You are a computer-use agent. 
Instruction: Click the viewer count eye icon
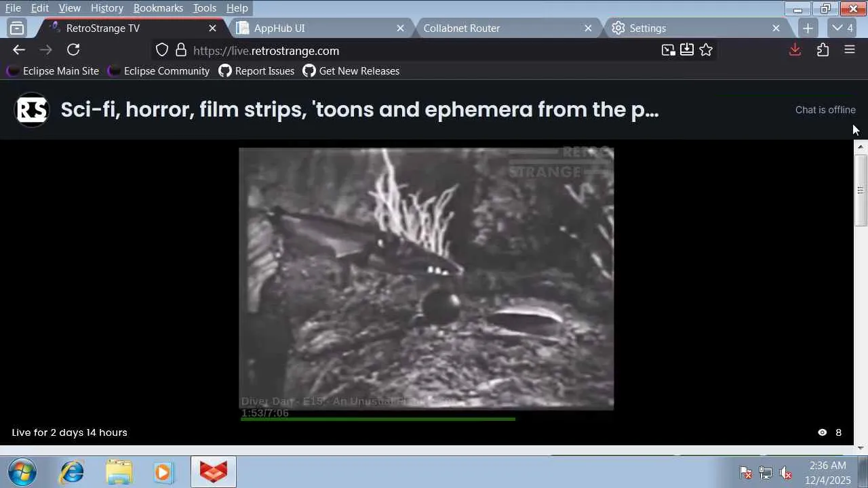(823, 432)
